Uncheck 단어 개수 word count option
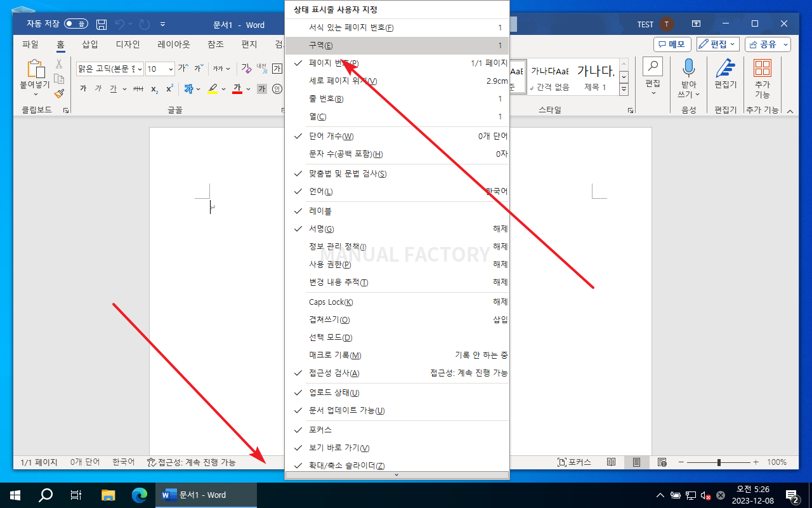This screenshot has height=508, width=812. (x=397, y=137)
